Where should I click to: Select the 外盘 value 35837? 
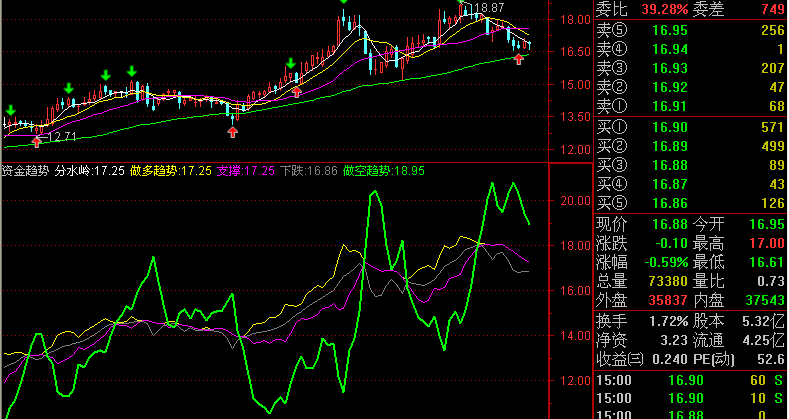pyautogui.click(x=667, y=301)
